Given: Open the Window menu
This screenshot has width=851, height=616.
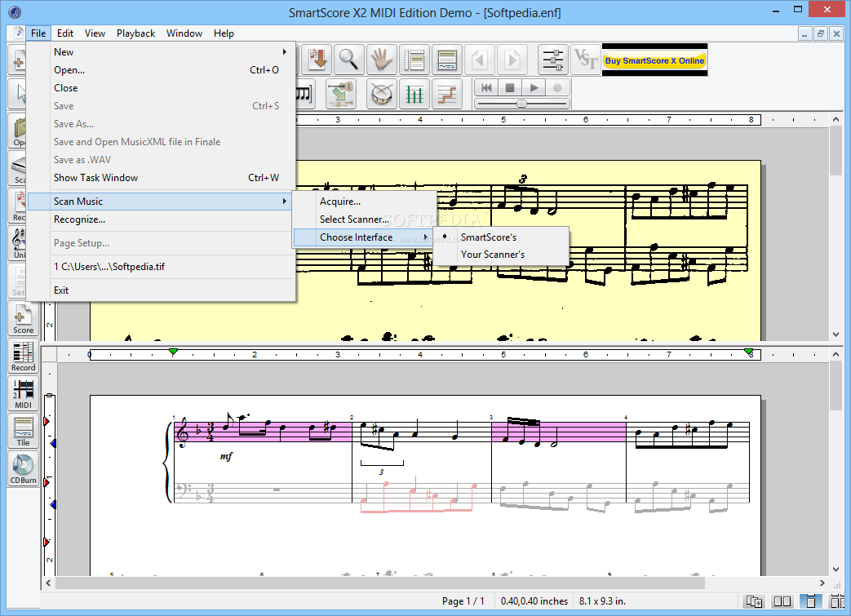Looking at the screenshot, I should tap(184, 33).
